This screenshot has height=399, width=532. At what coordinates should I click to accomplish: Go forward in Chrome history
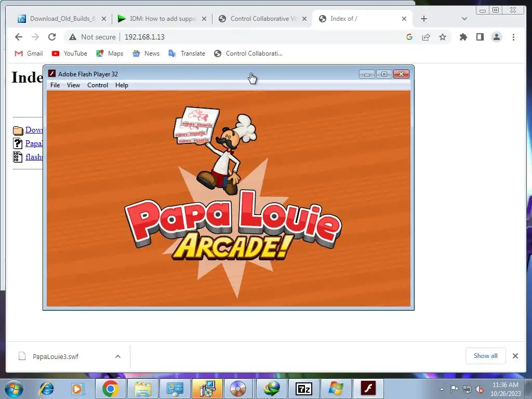click(x=35, y=37)
